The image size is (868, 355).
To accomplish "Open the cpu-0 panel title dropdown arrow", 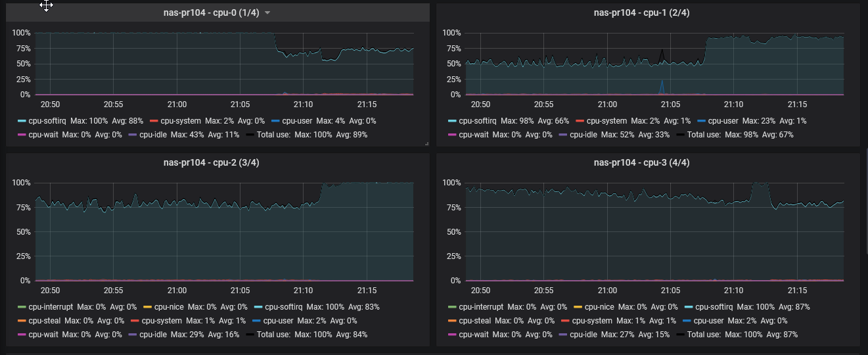I will pos(267,12).
